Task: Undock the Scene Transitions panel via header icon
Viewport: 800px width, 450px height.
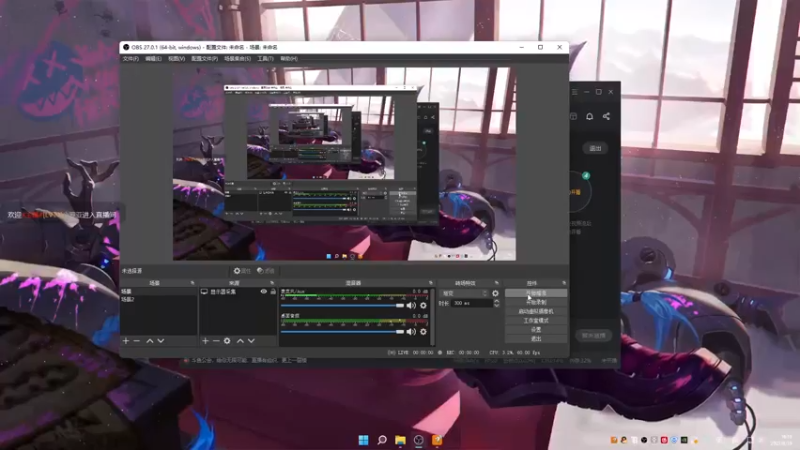Action: (496, 283)
